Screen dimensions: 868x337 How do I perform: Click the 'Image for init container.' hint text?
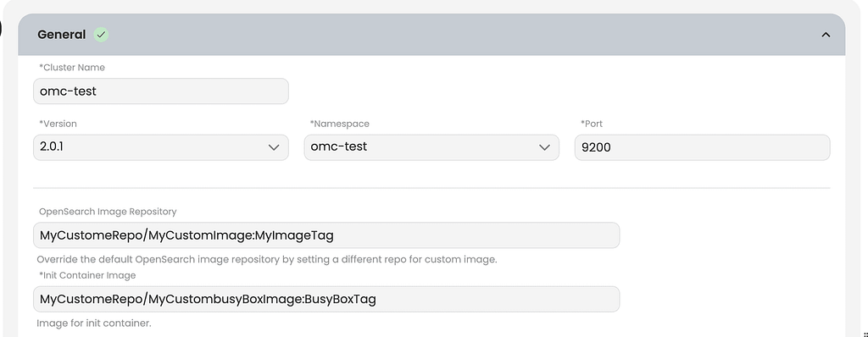tap(93, 323)
